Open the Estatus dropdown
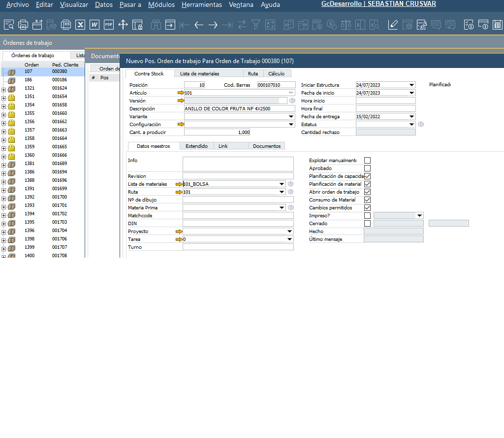Viewport: 504px width, 438px height. coord(412,124)
